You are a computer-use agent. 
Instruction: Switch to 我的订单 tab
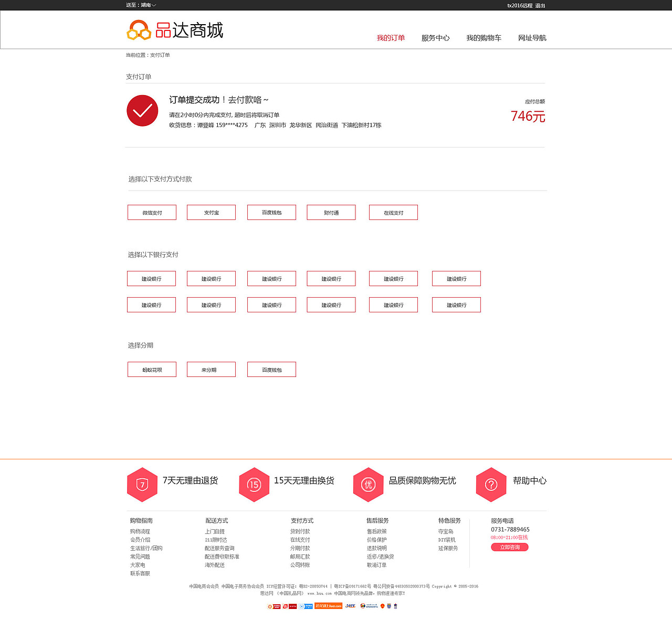point(391,38)
